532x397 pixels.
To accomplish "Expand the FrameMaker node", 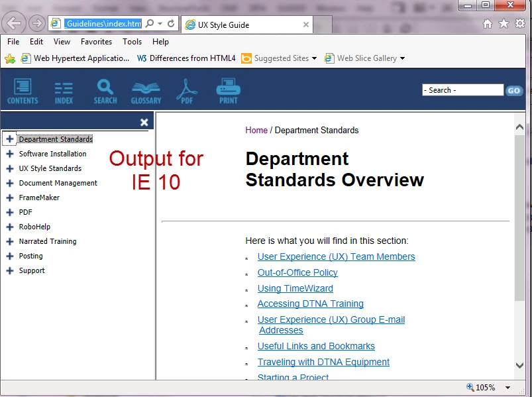I will pyautogui.click(x=9, y=198).
